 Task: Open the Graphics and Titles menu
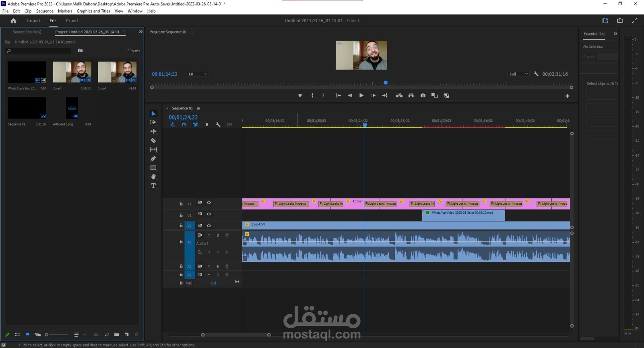[x=93, y=11]
